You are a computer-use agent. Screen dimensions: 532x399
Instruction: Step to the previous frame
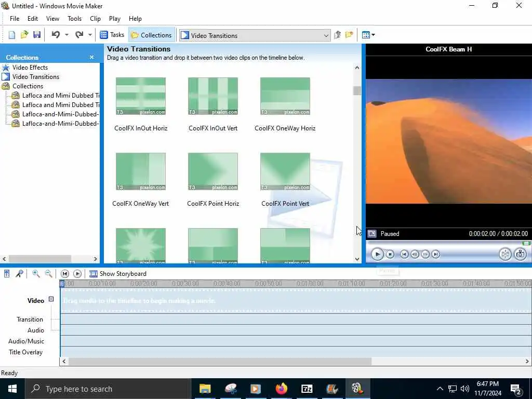tap(415, 254)
